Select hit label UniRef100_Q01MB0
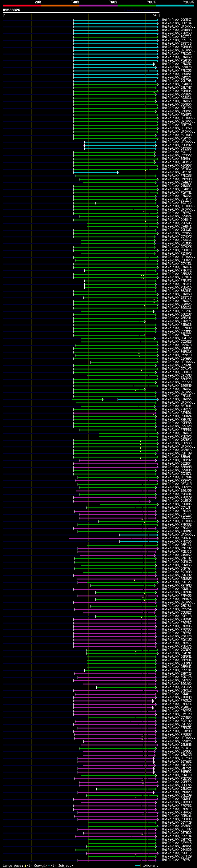197x868 pixels. click(177, 244)
